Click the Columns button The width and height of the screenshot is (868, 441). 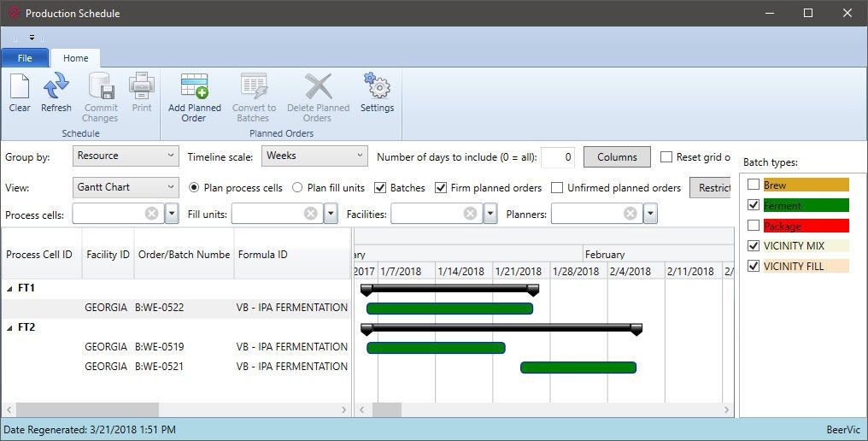[x=617, y=156]
